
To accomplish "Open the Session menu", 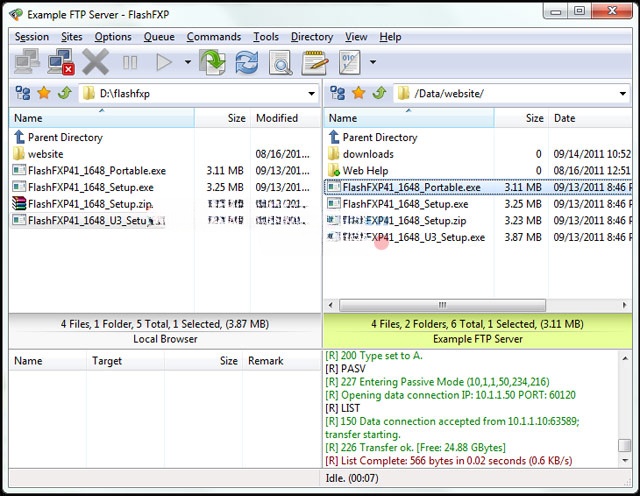I will (x=31, y=37).
